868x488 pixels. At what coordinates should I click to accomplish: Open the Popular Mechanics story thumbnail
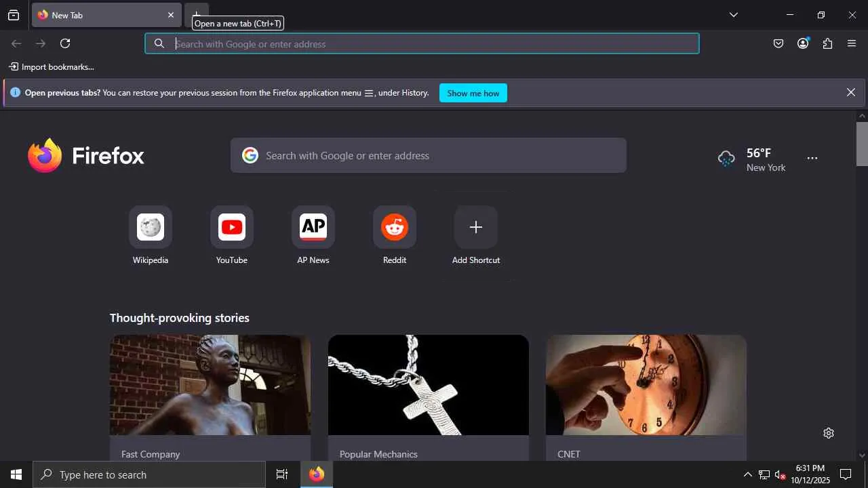[429, 385]
